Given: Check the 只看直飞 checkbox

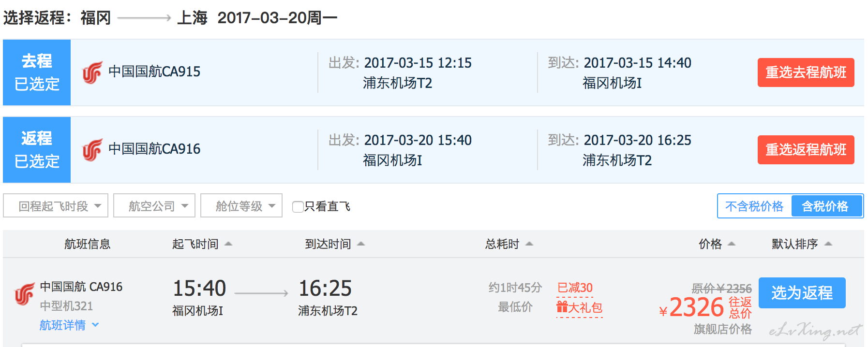Looking at the screenshot, I should click(x=298, y=207).
